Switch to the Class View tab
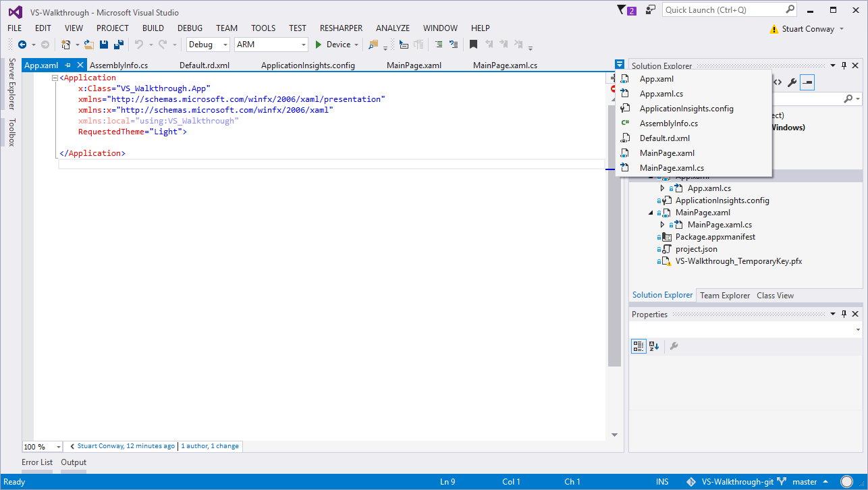 [x=775, y=296]
